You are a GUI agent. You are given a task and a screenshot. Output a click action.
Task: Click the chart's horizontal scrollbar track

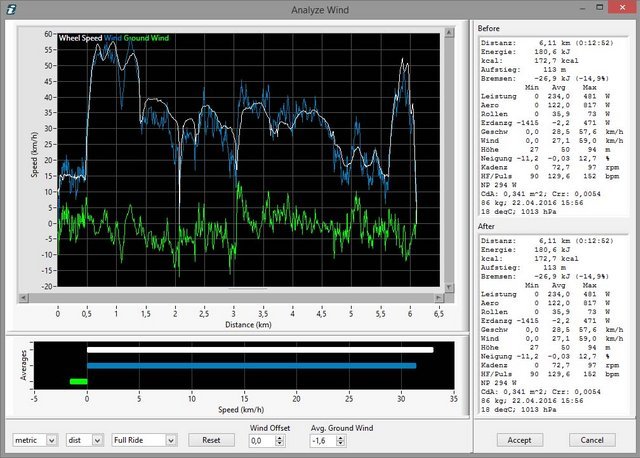[231, 298]
